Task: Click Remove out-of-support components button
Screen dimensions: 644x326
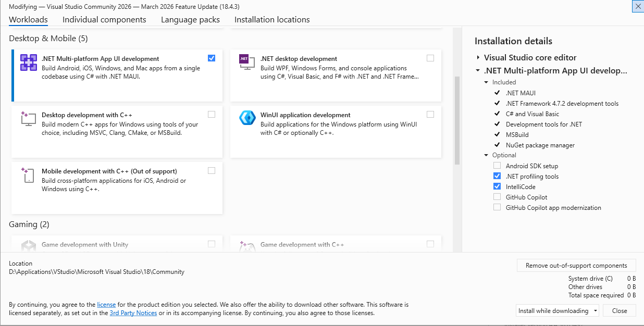Action: click(576, 266)
